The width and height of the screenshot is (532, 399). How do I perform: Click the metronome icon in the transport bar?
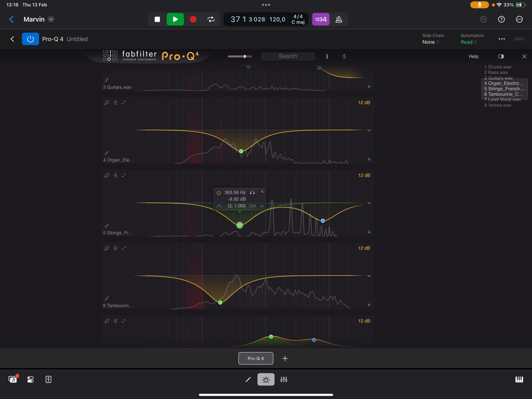point(339,19)
